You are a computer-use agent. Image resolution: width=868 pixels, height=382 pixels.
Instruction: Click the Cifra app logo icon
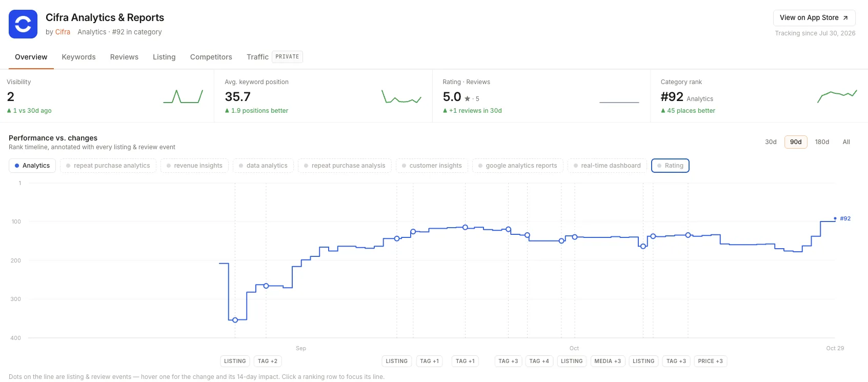click(x=23, y=24)
